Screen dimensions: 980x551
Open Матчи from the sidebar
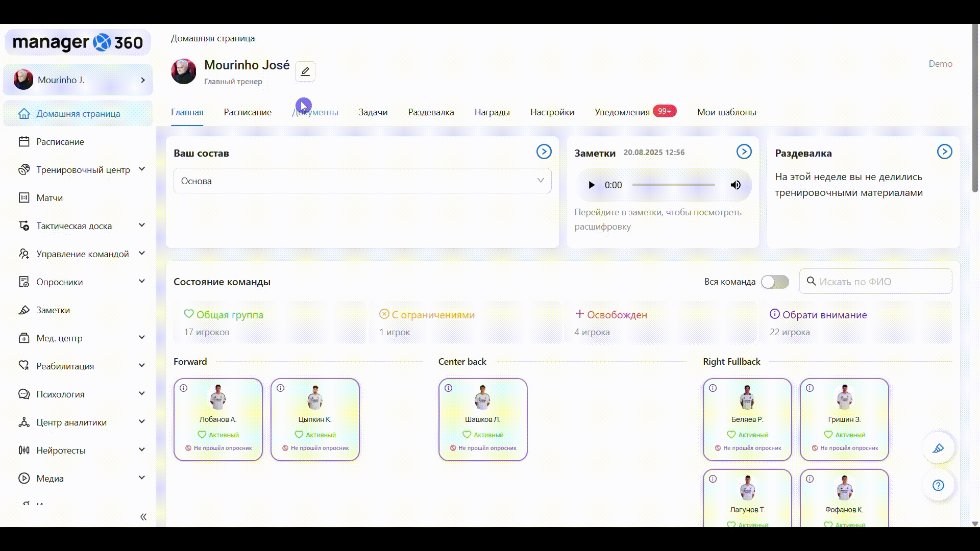[x=50, y=198]
